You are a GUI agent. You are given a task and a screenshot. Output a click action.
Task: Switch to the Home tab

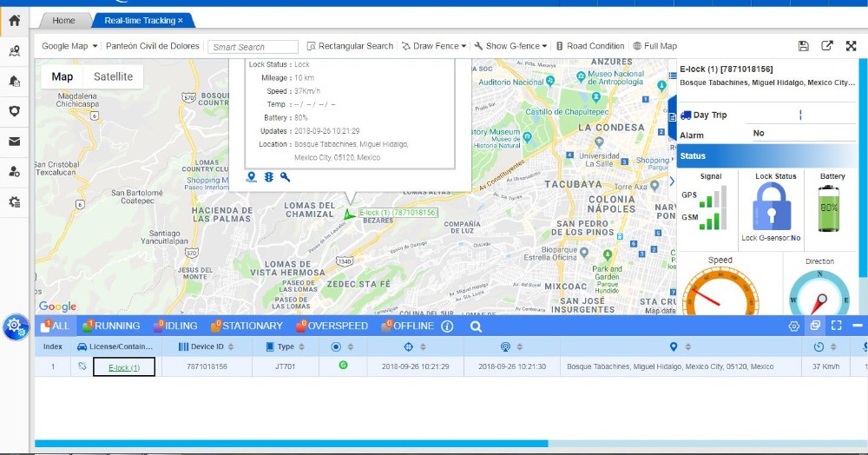point(63,21)
